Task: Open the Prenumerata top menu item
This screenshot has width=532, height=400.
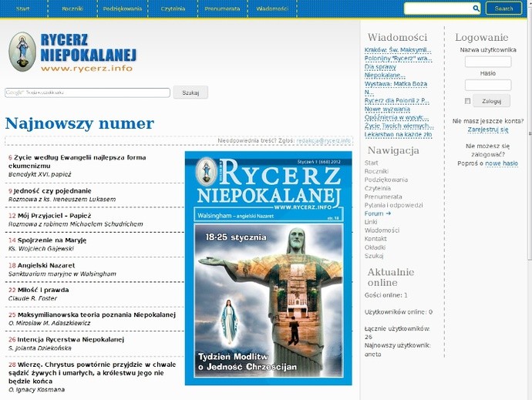Action: [x=222, y=8]
